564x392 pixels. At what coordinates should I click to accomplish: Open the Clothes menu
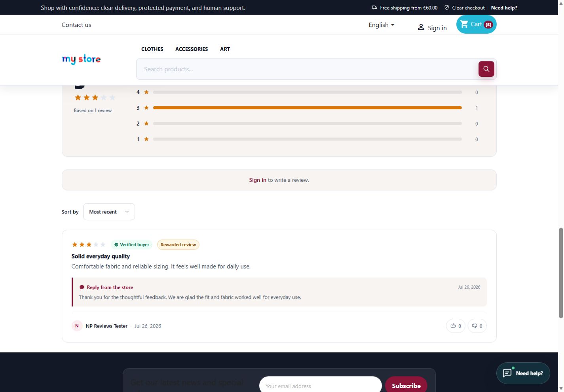pos(152,49)
